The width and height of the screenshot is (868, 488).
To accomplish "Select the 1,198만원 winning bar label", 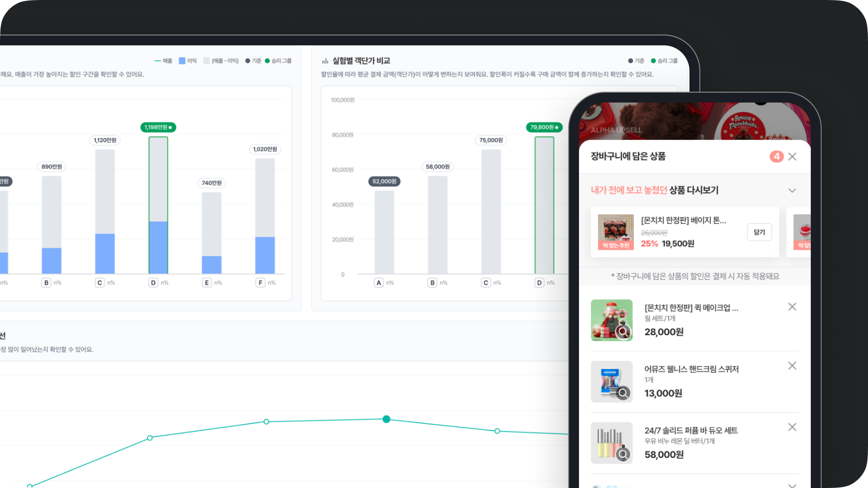I will tap(158, 127).
